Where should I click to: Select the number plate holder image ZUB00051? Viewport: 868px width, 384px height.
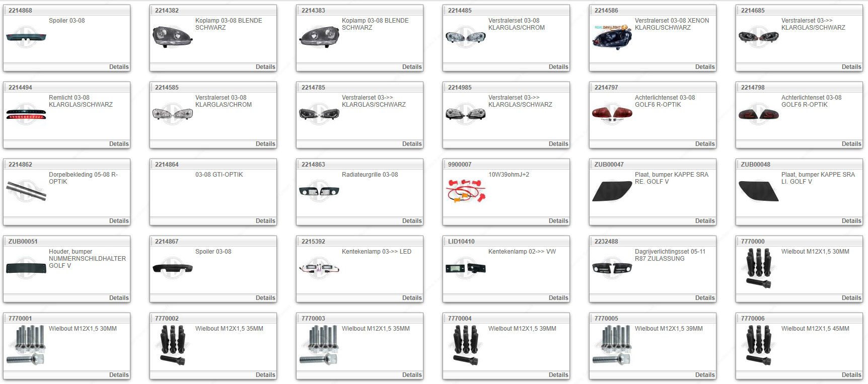click(x=26, y=268)
